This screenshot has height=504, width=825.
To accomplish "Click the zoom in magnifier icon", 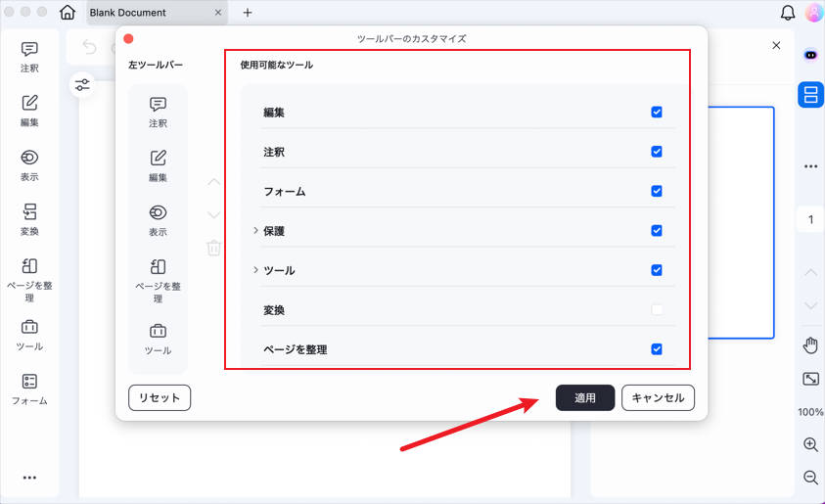I will tap(810, 444).
